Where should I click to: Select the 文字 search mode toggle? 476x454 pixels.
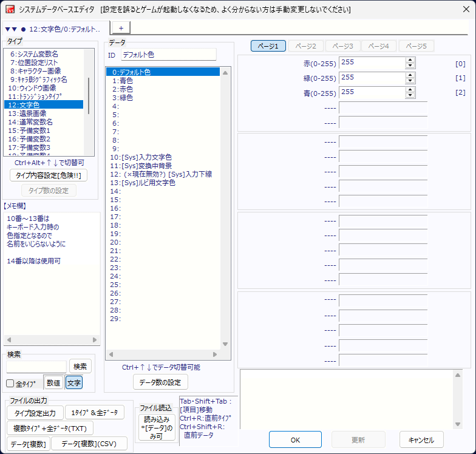point(74,383)
